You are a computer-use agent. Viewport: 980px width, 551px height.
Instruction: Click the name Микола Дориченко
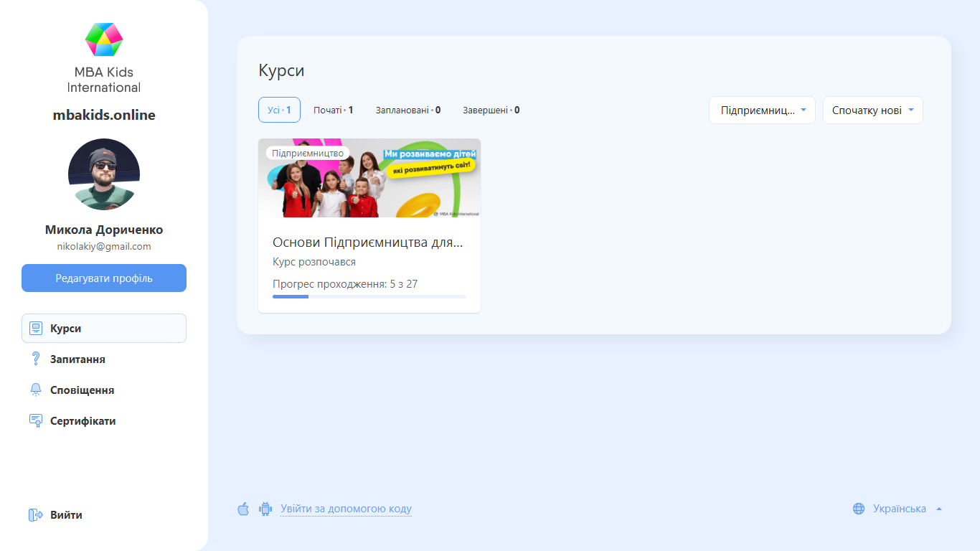104,230
